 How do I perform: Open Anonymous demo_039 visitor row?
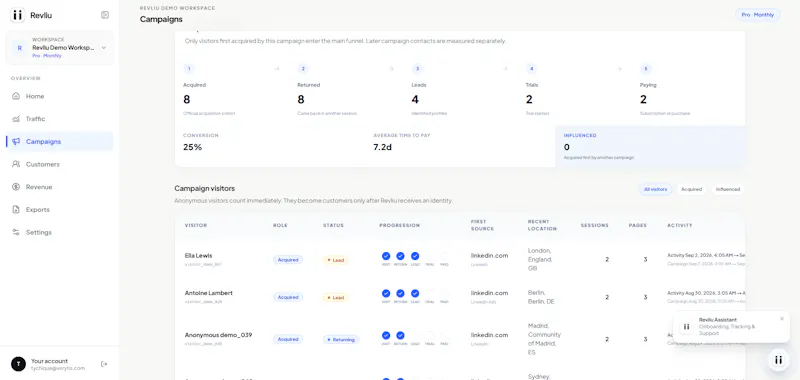click(x=460, y=339)
